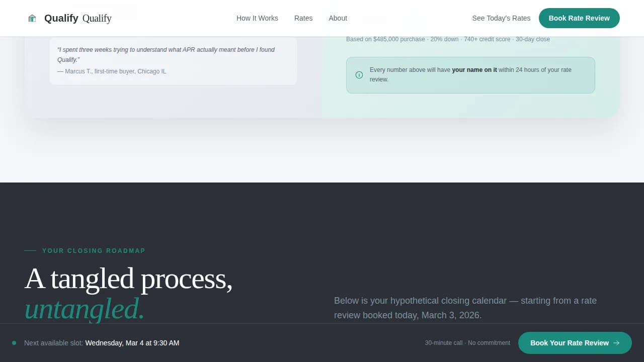Click the '30-minute call · No commitment' note
Image resolution: width=644 pixels, height=362 pixels.
pyautogui.click(x=467, y=343)
